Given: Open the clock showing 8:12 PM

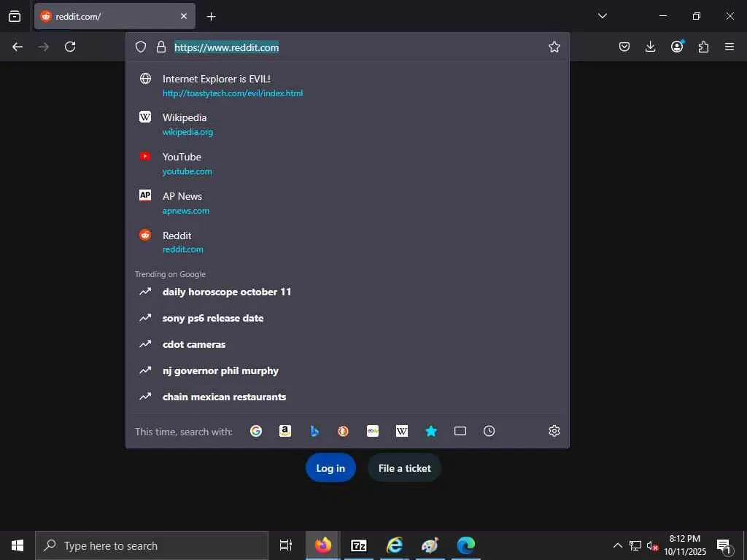Looking at the screenshot, I should click(685, 545).
